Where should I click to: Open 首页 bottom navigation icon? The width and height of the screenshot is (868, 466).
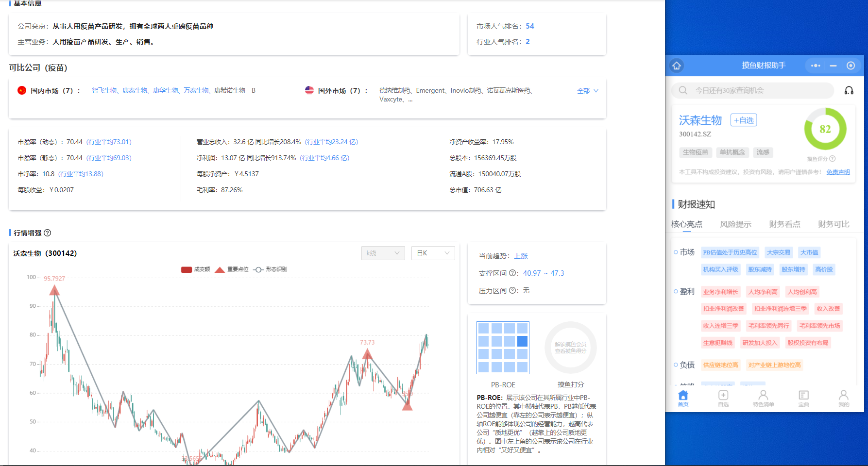[x=683, y=398]
